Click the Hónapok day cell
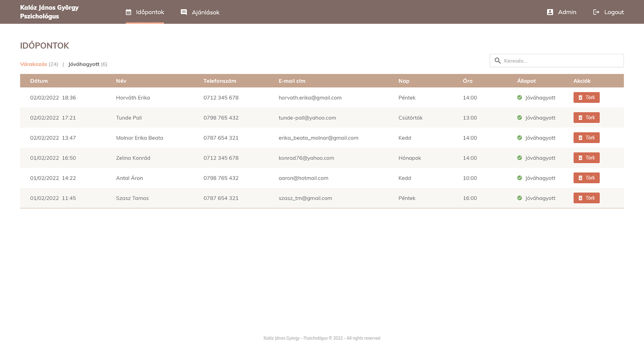Image resolution: width=644 pixels, height=355 pixels. point(410,158)
